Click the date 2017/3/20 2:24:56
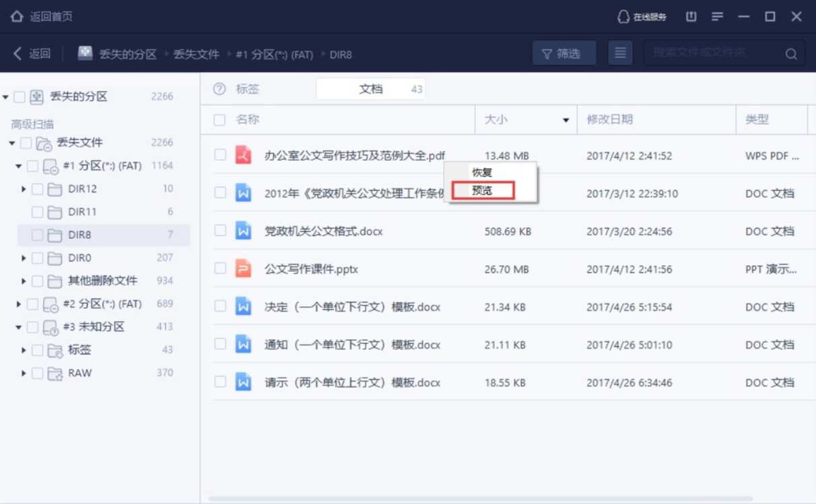816x504 pixels. tap(629, 231)
